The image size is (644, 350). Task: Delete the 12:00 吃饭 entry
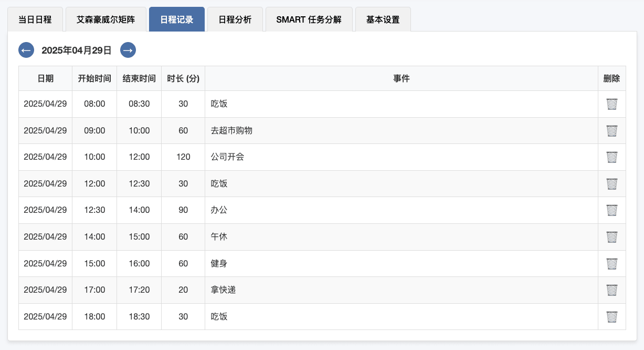pos(611,184)
